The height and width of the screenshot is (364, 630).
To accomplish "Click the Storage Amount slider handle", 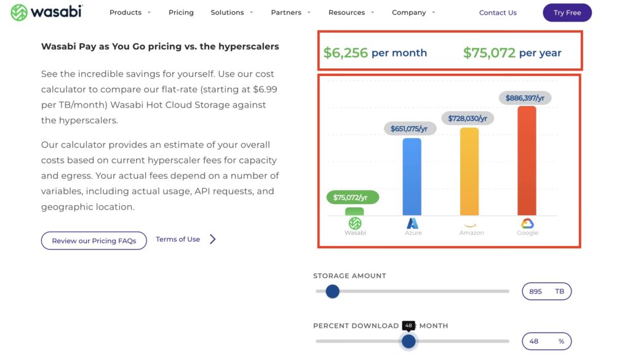I will [332, 291].
